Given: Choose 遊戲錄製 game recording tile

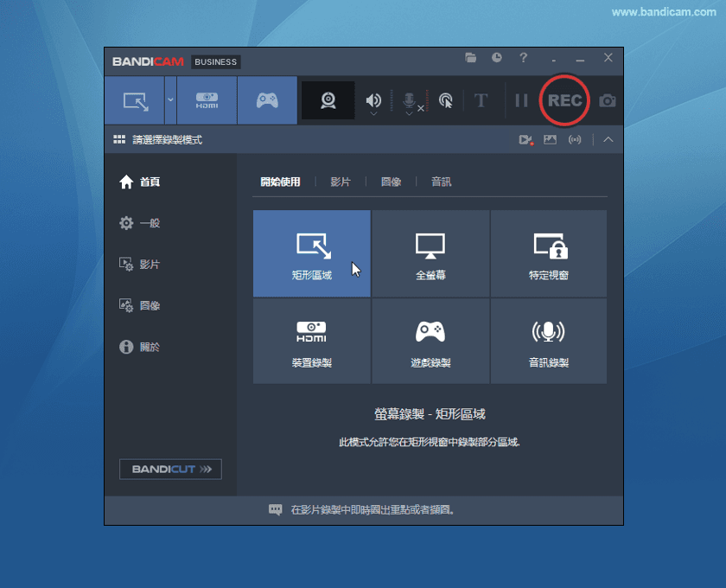Looking at the screenshot, I should pos(430,341).
